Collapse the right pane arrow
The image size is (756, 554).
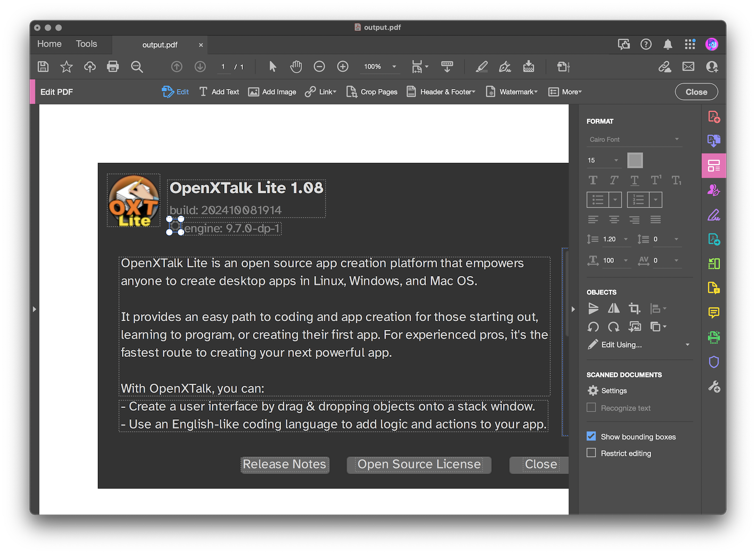tap(573, 309)
